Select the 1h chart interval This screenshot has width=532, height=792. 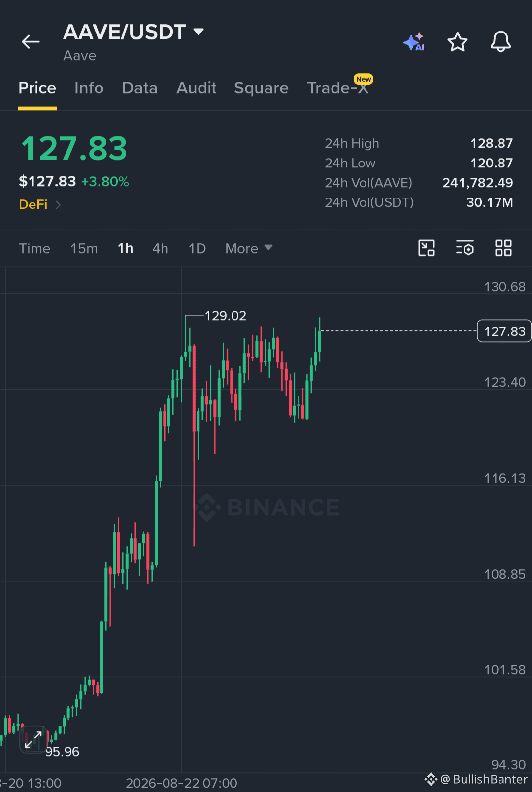(126, 249)
